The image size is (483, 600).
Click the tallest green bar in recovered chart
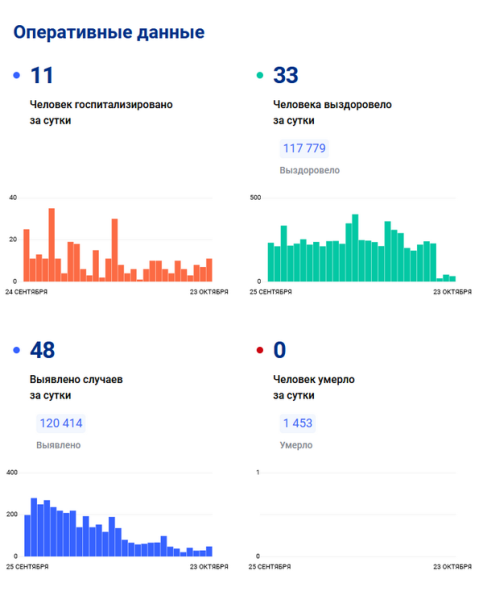[x=355, y=248]
